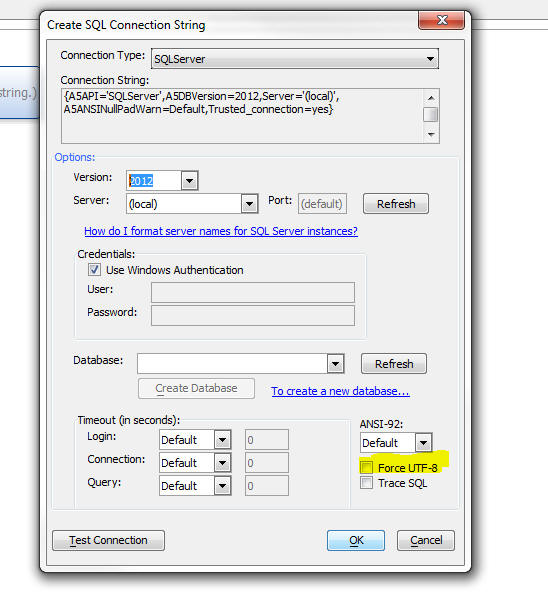The image size is (548, 610).
Task: Expand the ANSI-92 dropdown
Action: (x=424, y=443)
